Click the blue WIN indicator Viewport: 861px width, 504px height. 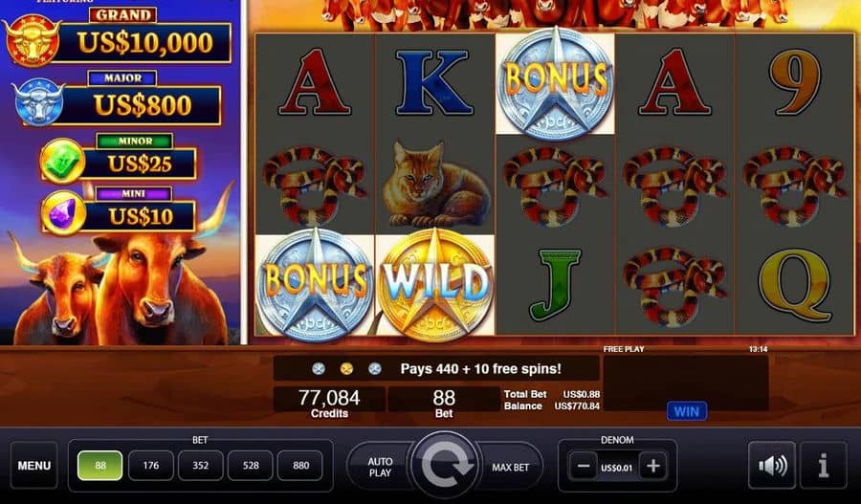coord(686,411)
